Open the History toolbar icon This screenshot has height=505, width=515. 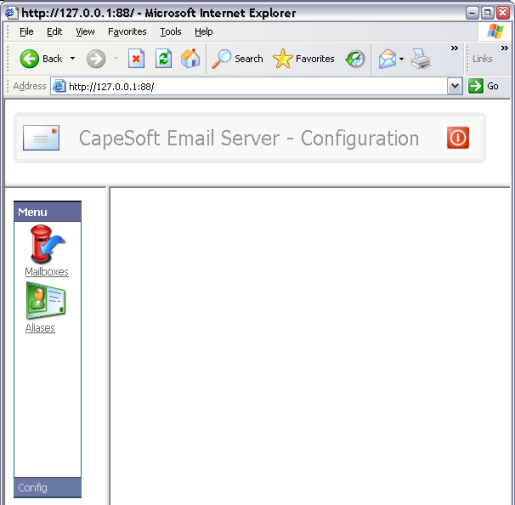[355, 59]
